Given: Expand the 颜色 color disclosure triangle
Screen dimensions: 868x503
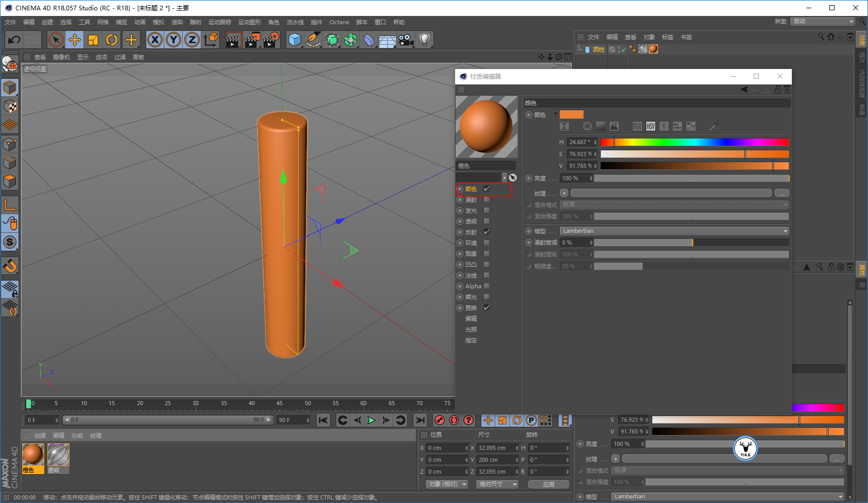Looking at the screenshot, I should 555,114.
